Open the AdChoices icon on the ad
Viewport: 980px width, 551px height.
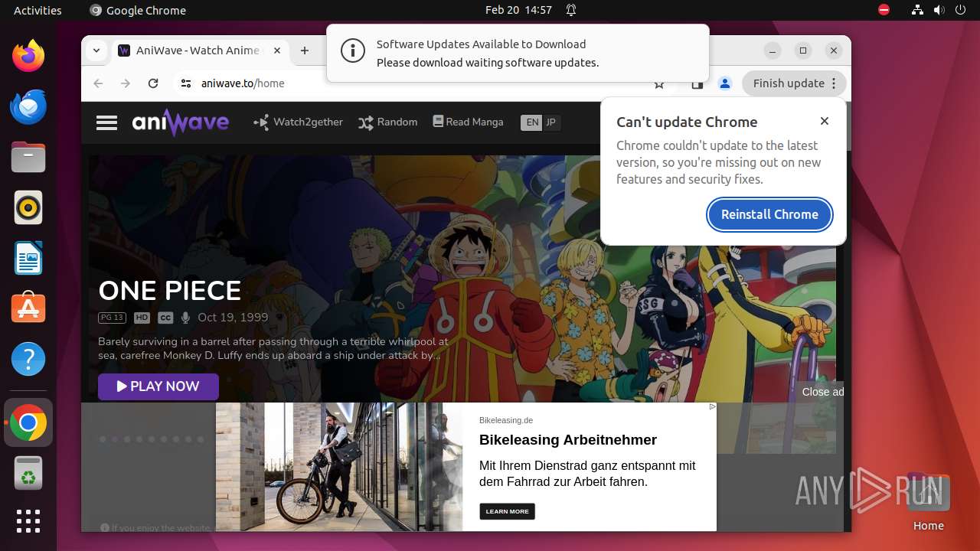click(x=711, y=407)
